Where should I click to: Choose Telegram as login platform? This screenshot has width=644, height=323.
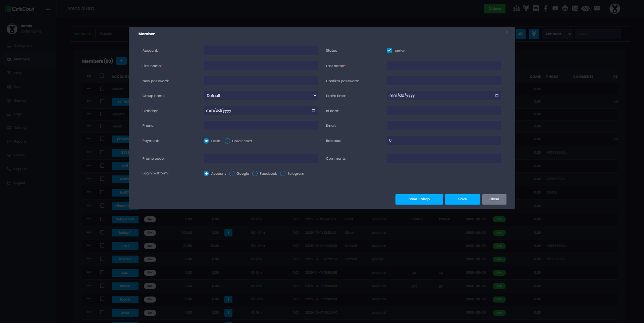point(283,173)
